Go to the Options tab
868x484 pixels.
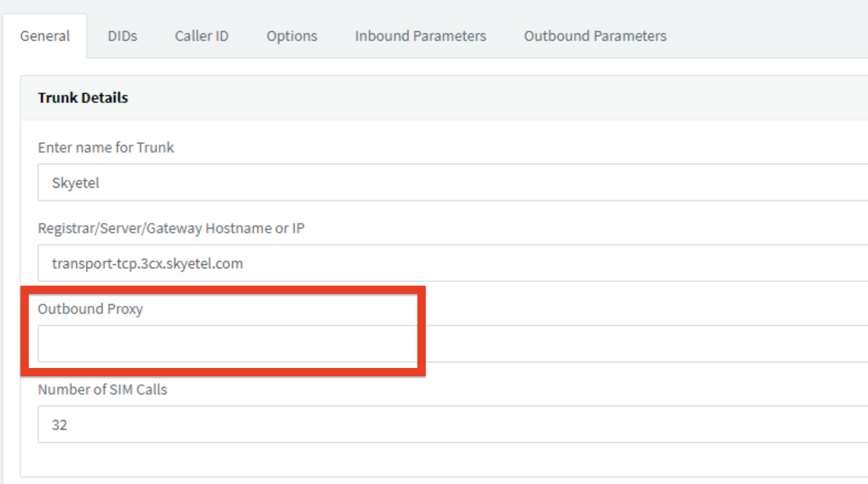[292, 36]
